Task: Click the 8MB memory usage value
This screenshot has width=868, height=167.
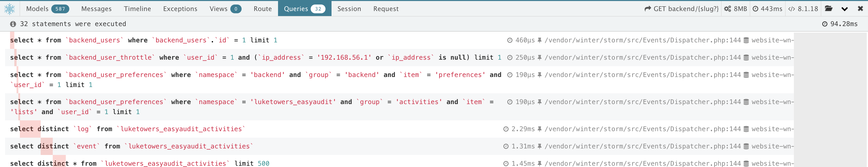Action: click(x=740, y=9)
